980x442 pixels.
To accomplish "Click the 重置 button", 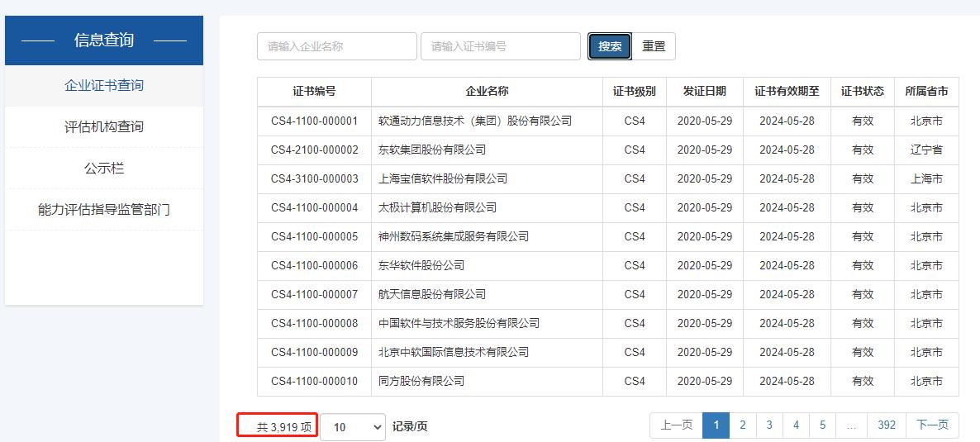I will [x=654, y=46].
